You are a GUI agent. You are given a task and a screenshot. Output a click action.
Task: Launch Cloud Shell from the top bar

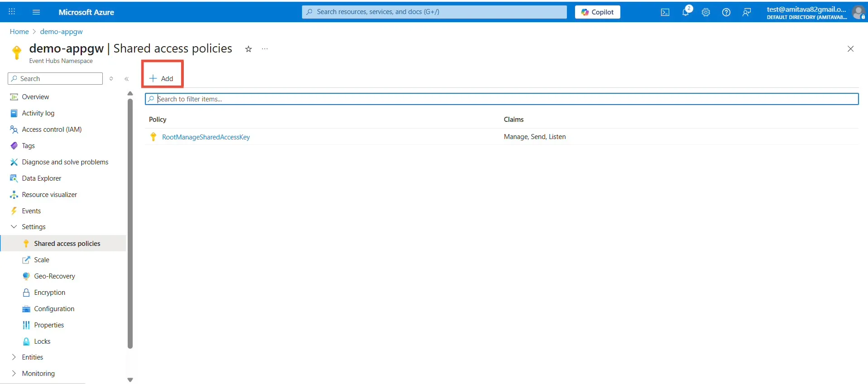click(x=665, y=12)
